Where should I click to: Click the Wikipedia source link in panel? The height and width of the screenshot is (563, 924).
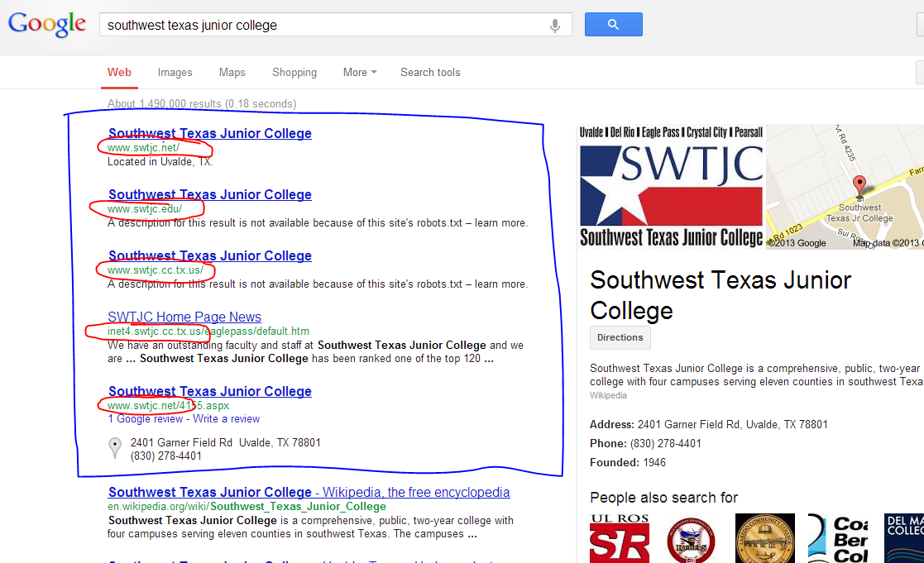point(608,396)
